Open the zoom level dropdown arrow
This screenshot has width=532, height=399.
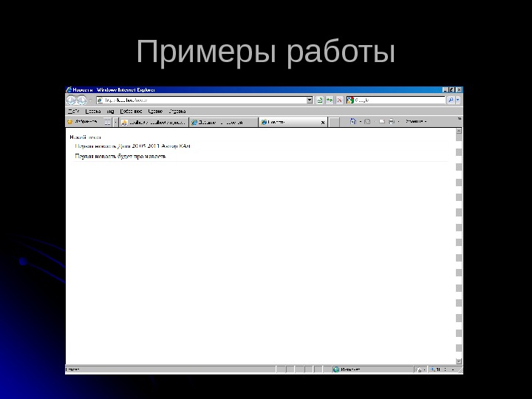pos(453,369)
